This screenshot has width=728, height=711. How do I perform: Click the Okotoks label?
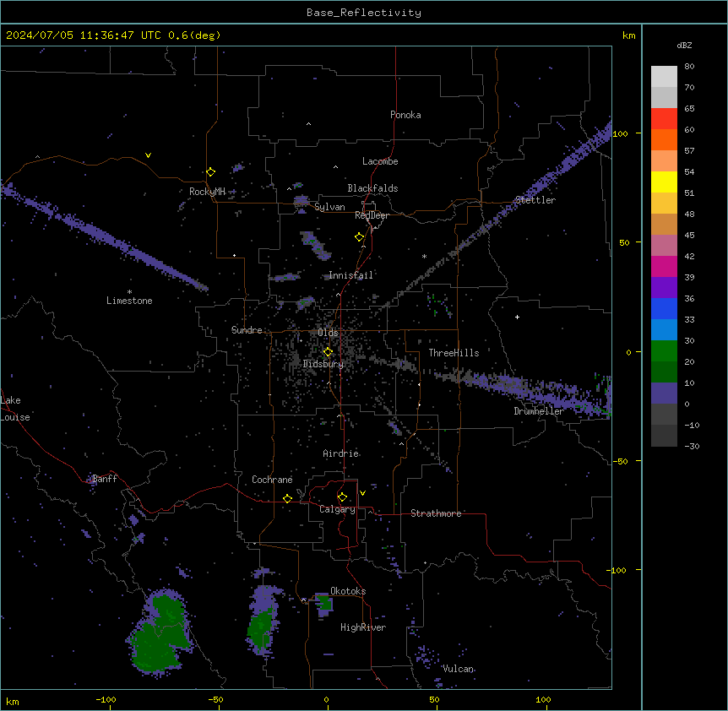pos(348,591)
